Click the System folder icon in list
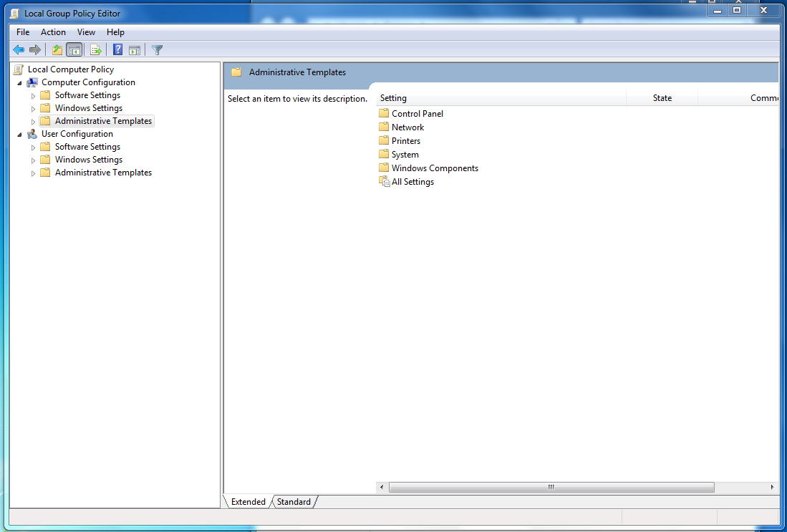Screen dimensions: 787x532 tap(384, 154)
